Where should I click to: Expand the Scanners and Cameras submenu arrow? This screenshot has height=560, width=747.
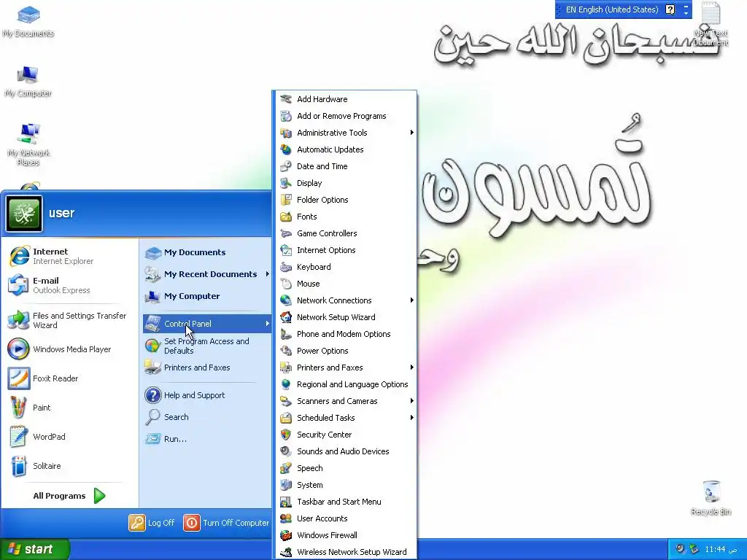[x=411, y=401]
